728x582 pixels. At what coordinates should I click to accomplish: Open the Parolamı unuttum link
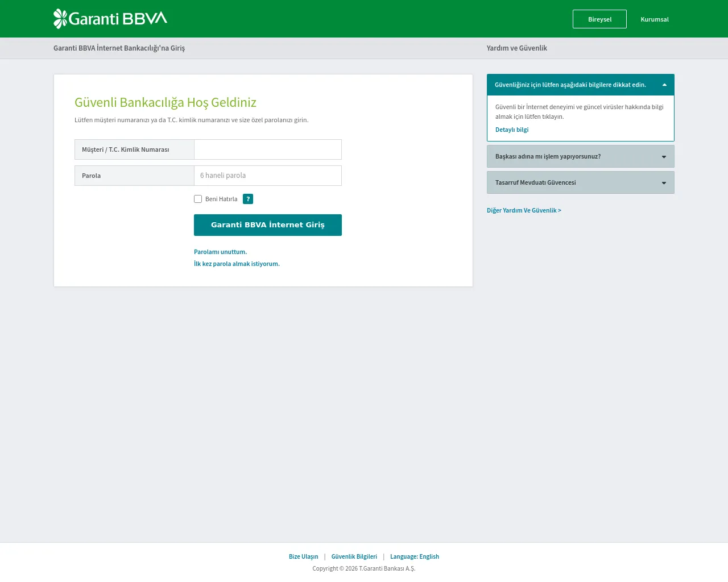(x=220, y=252)
